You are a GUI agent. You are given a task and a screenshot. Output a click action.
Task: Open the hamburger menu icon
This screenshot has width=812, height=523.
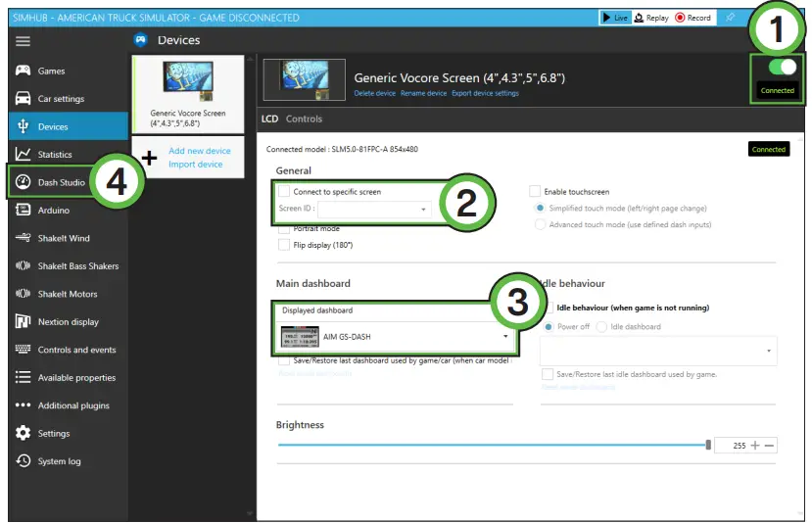[x=23, y=41]
